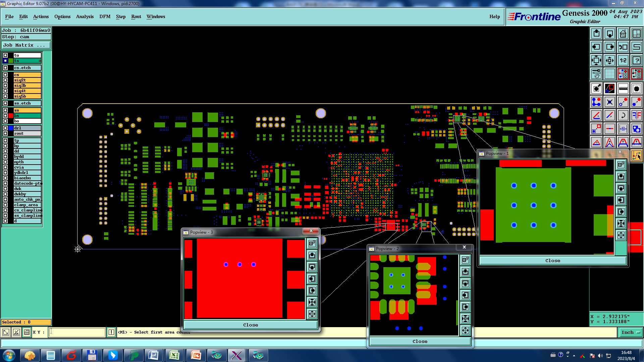
Task: Click the zoom in arrows icon
Action: [596, 60]
